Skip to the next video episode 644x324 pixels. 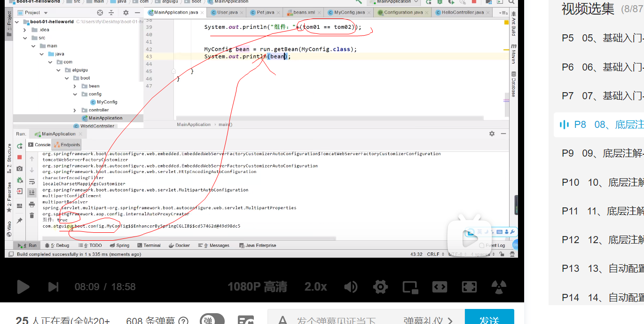[54, 286]
